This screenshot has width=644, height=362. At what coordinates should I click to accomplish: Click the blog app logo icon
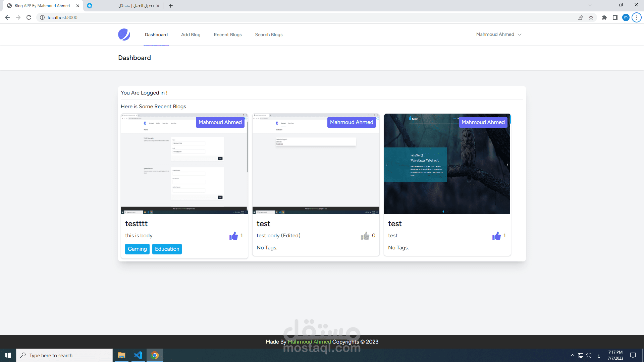tap(124, 34)
